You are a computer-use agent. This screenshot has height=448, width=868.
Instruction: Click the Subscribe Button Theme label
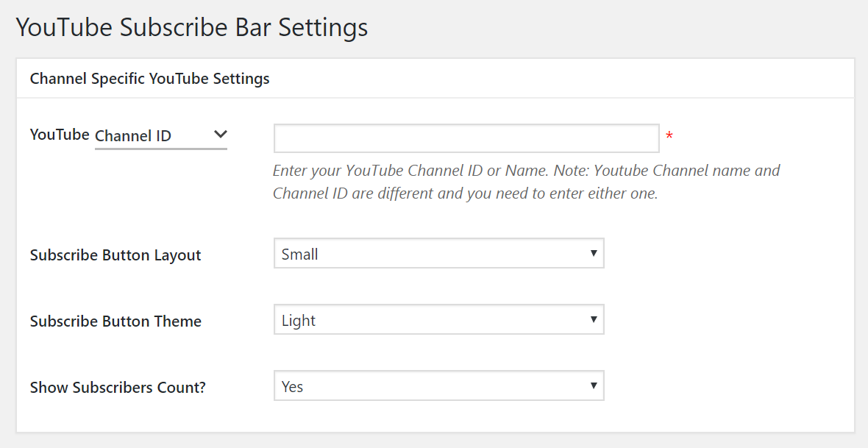click(115, 321)
